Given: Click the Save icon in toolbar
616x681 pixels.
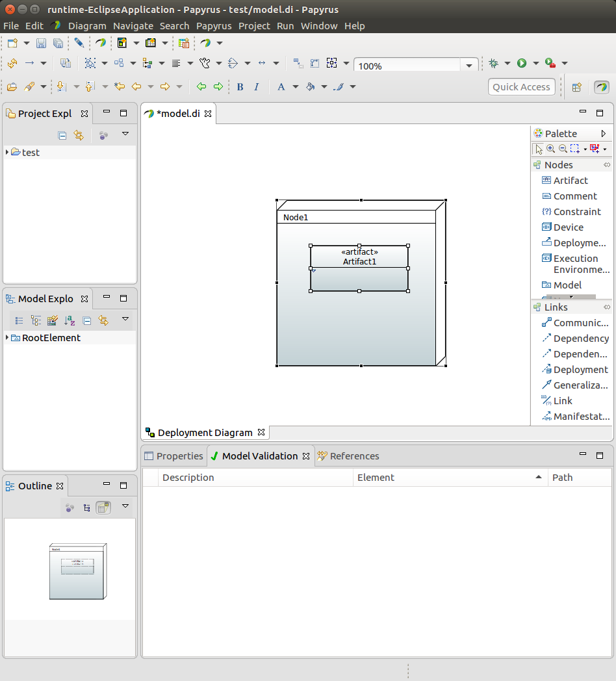Looking at the screenshot, I should tap(41, 43).
